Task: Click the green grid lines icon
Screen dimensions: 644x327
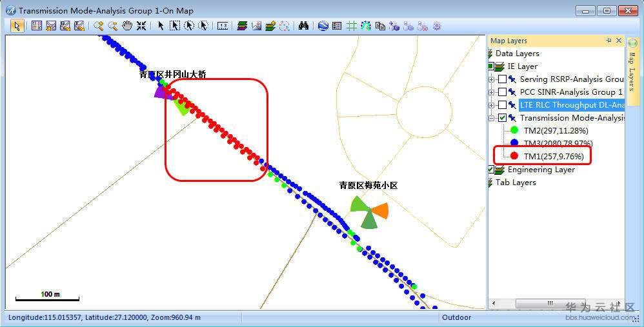Action: coord(351,26)
